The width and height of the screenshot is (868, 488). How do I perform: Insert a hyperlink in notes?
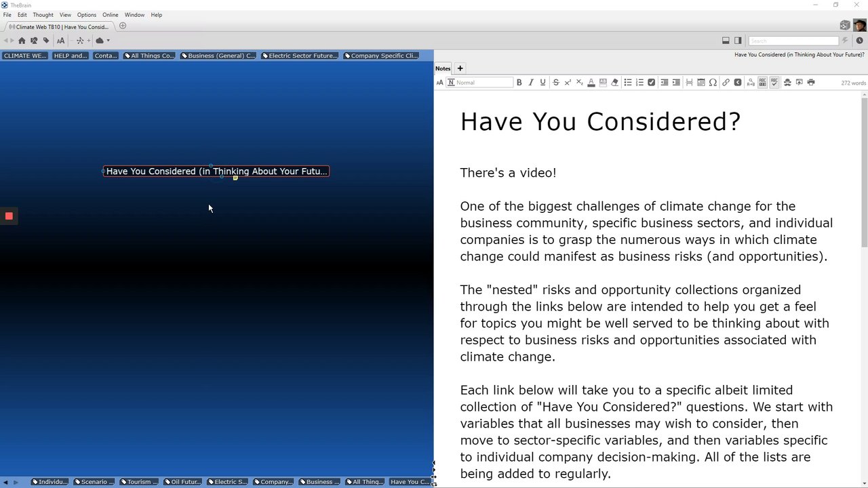(x=726, y=83)
